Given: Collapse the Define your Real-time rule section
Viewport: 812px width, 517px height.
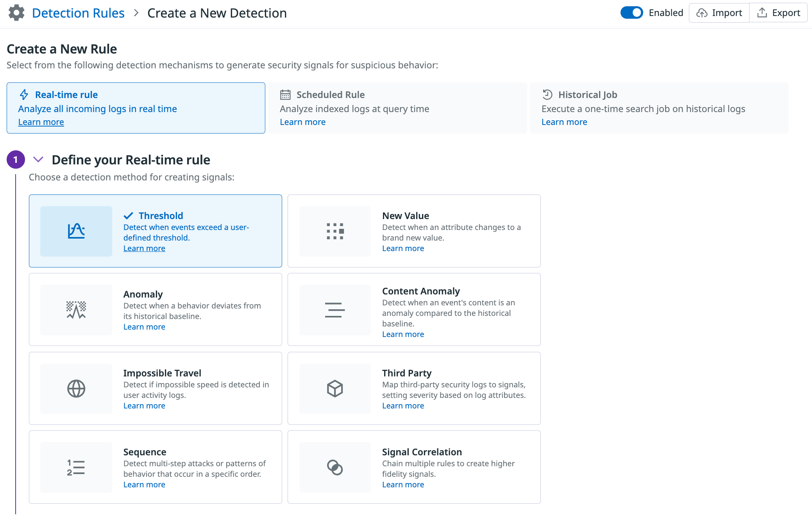Looking at the screenshot, I should [x=38, y=159].
